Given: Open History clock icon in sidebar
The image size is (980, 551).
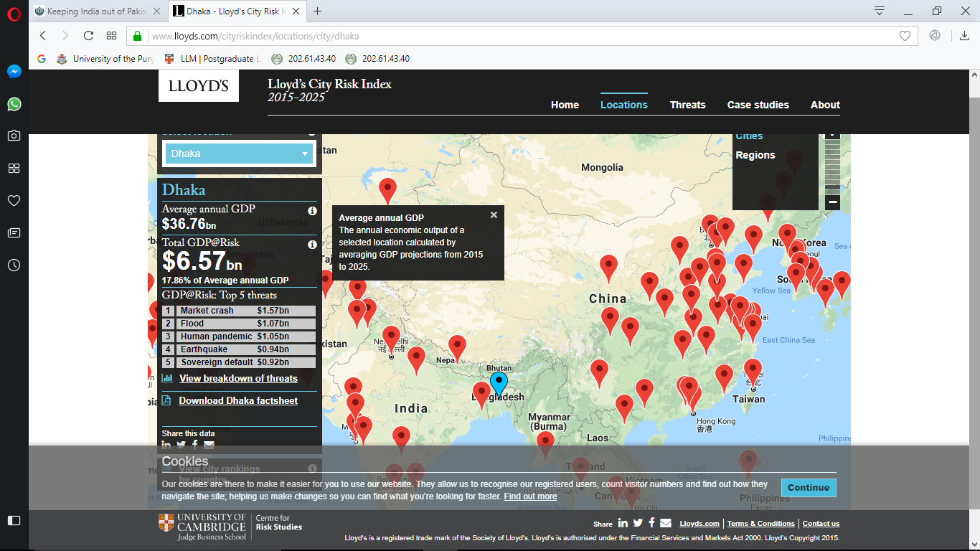Looking at the screenshot, I should (14, 265).
